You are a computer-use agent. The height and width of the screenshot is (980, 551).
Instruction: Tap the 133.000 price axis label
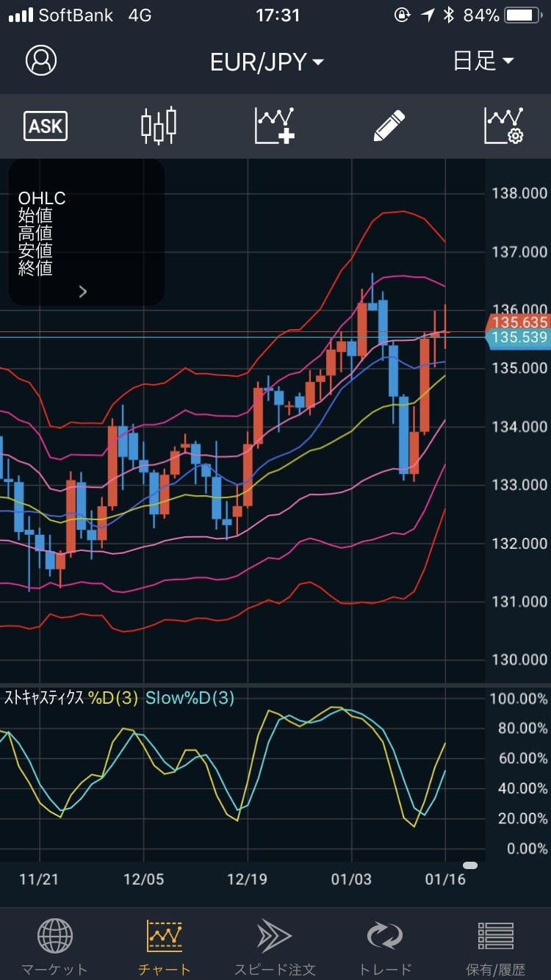(x=519, y=485)
